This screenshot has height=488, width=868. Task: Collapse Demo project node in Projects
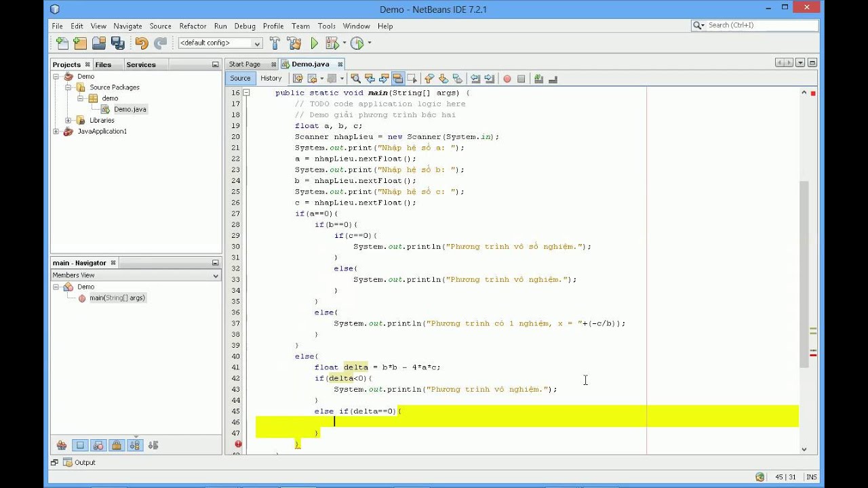[56, 77]
